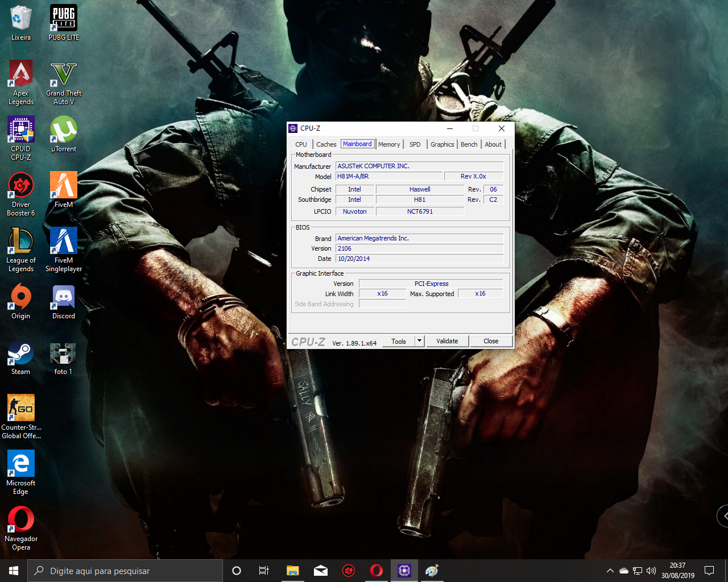Select the Steam desktop shortcut
This screenshot has width=728, height=582.
[x=21, y=357]
